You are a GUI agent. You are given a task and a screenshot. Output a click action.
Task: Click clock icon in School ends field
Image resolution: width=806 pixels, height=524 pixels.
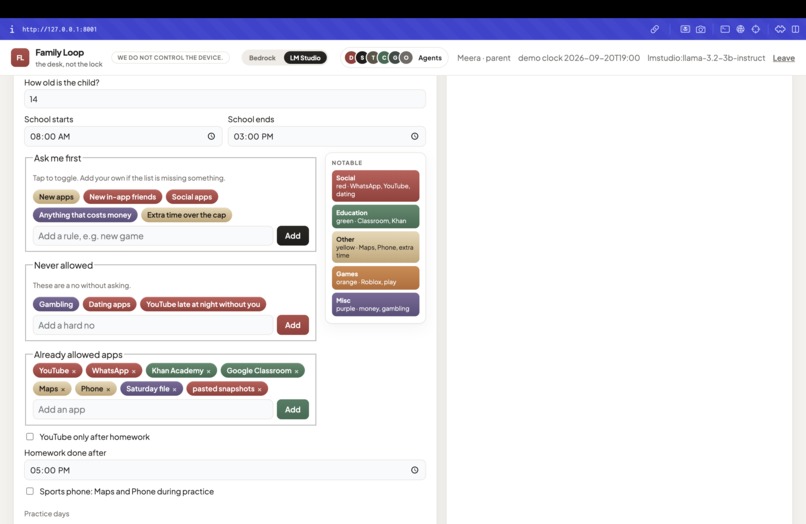pos(414,136)
